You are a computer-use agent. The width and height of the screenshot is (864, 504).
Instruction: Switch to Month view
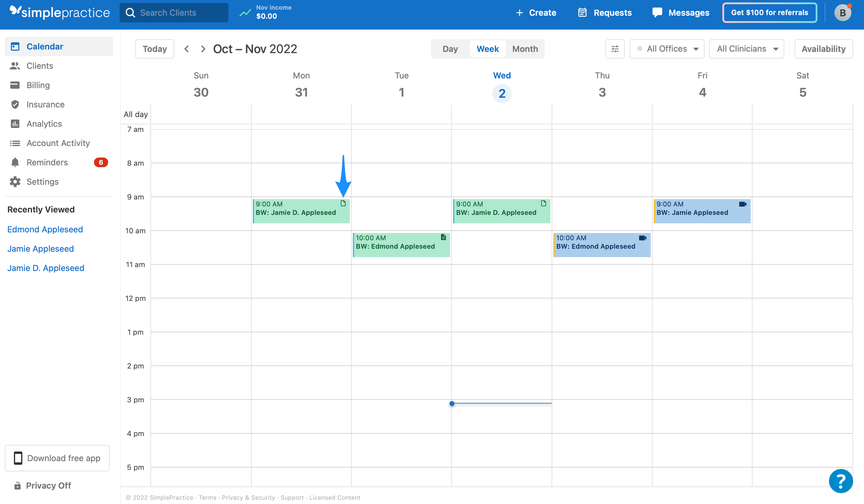pyautogui.click(x=525, y=49)
